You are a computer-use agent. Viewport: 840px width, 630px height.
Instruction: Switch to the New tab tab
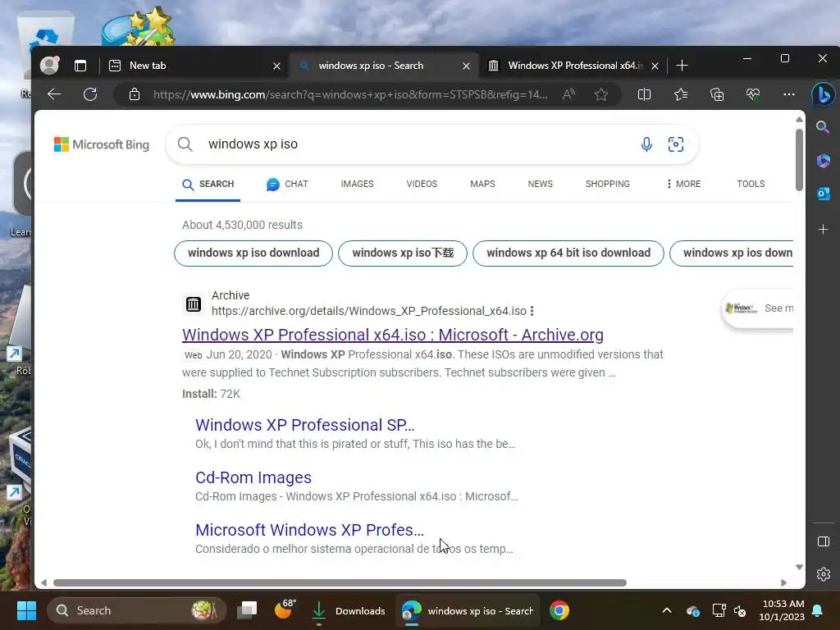pyautogui.click(x=194, y=66)
